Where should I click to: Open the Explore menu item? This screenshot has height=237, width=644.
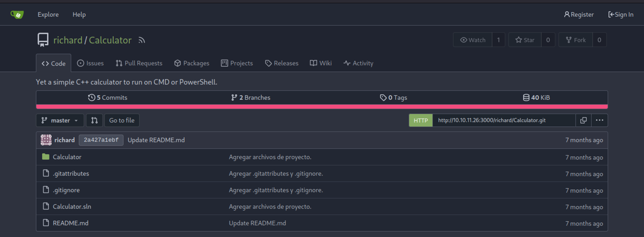click(x=48, y=14)
